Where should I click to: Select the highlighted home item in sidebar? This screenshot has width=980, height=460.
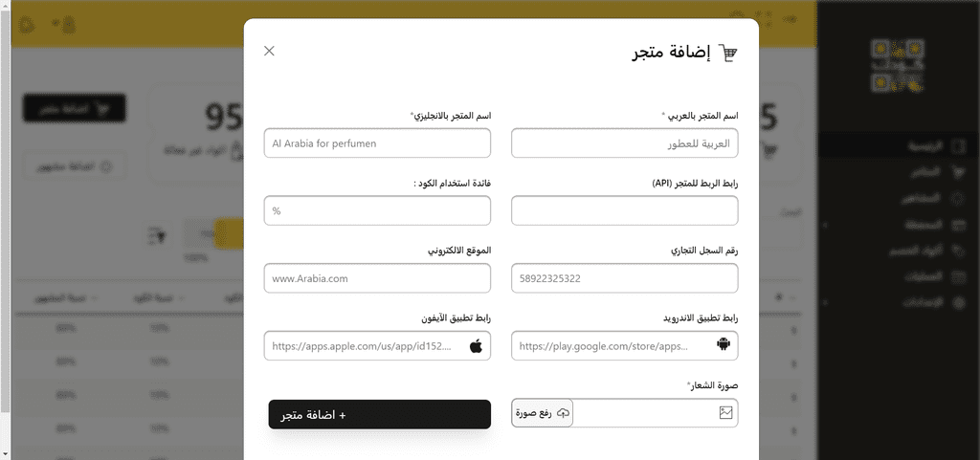pos(899,146)
